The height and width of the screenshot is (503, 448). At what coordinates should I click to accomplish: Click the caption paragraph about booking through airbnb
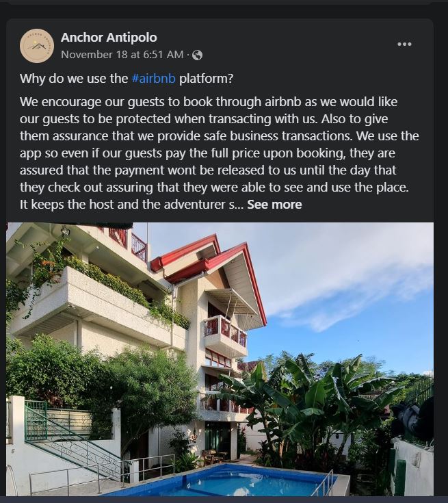(219, 144)
